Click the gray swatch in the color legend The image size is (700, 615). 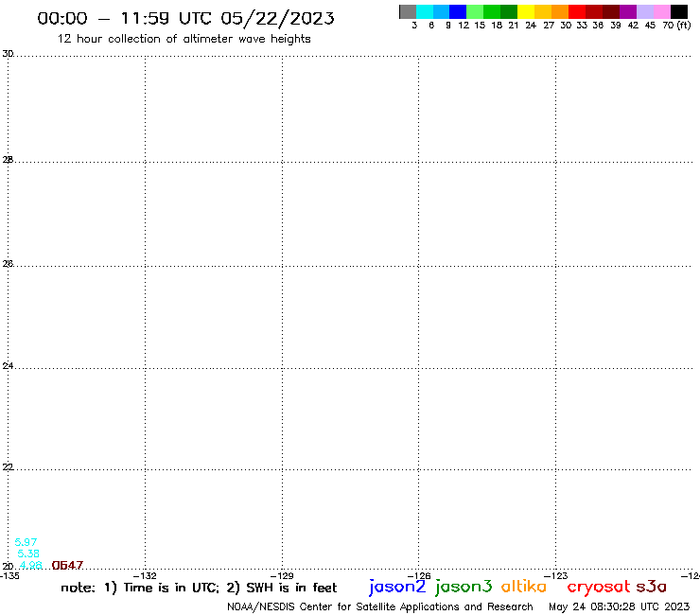click(x=408, y=11)
